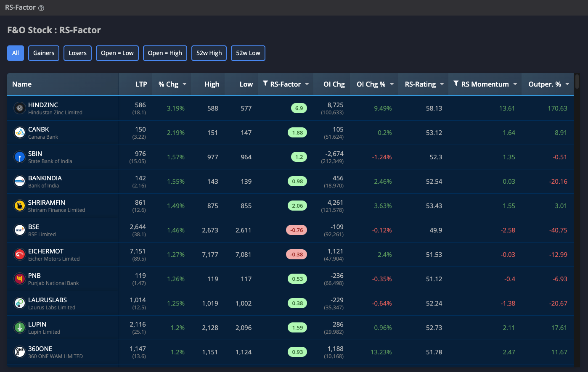Click the RS-Factor help question mark icon
This screenshot has height=372, width=588.
(41, 8)
